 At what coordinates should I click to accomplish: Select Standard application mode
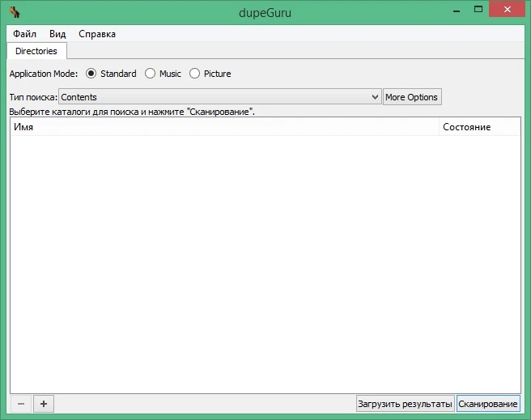(111, 74)
